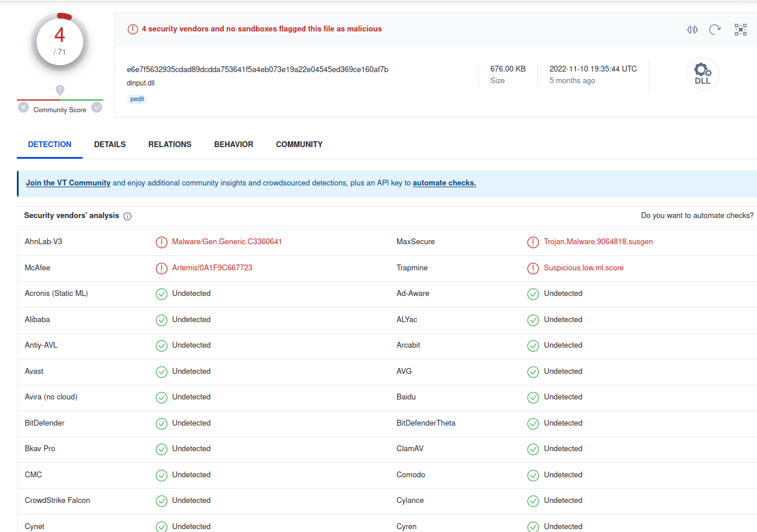Vote malicious with the X button

pyautogui.click(x=23, y=108)
